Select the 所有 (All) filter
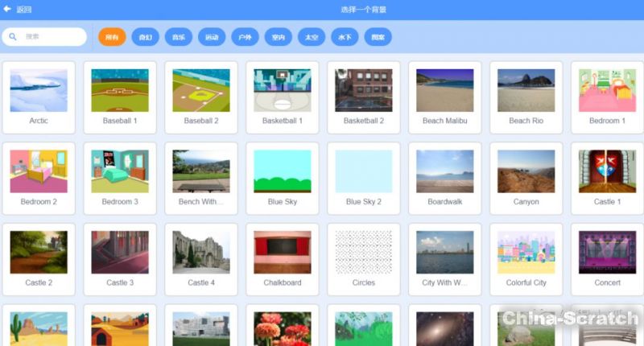 [112, 37]
